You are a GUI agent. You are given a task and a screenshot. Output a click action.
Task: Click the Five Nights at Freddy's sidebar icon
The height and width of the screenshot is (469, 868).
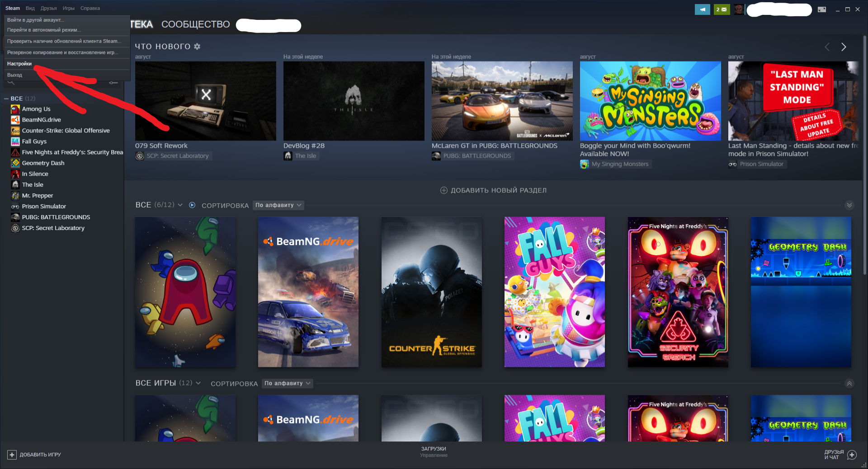(x=15, y=152)
